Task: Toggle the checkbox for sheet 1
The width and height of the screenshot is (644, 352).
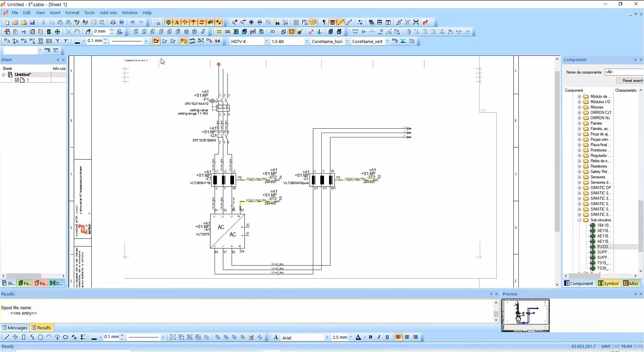Action: click(17, 80)
